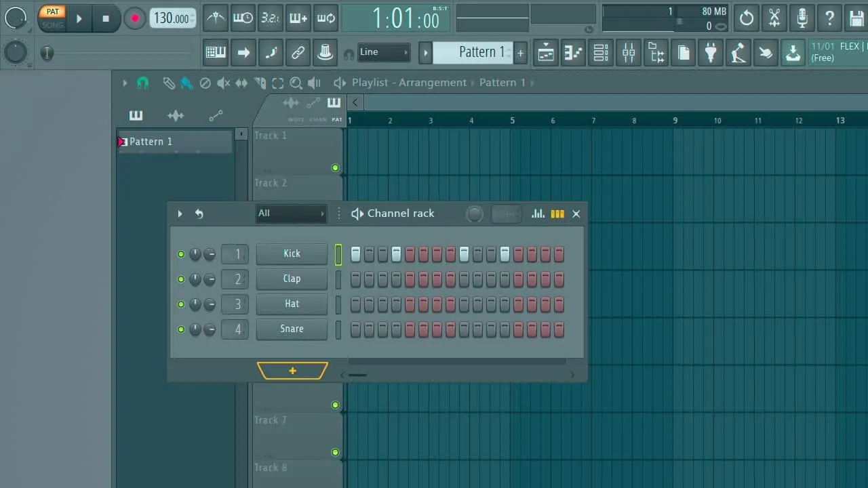Add a new channel with plus button

[292, 371]
